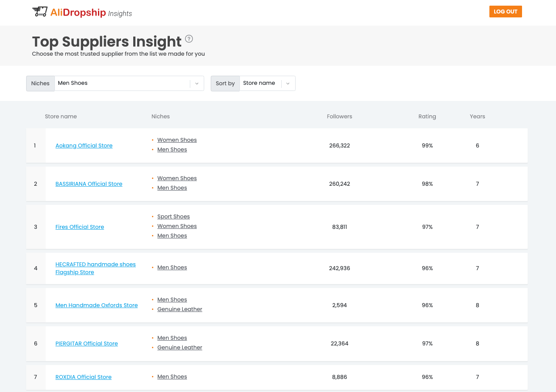The image size is (556, 392).
Task: Click the AliDropship cart logo icon
Action: [40, 12]
